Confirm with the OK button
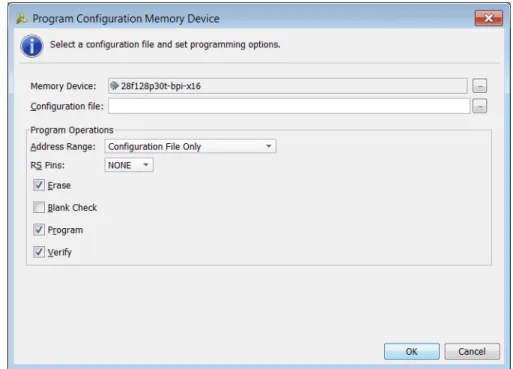This screenshot has width=513, height=369. coord(412,351)
